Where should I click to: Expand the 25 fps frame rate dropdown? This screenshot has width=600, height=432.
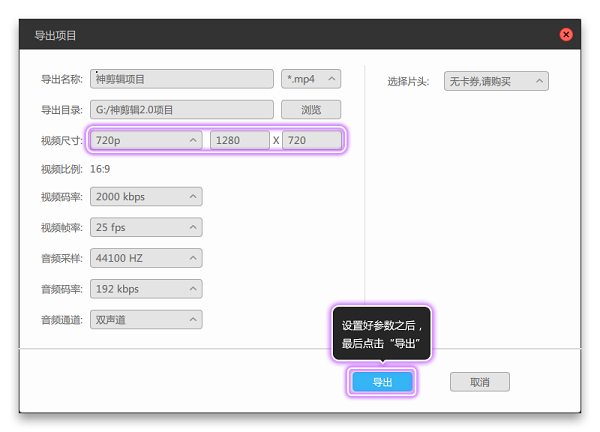(x=146, y=227)
